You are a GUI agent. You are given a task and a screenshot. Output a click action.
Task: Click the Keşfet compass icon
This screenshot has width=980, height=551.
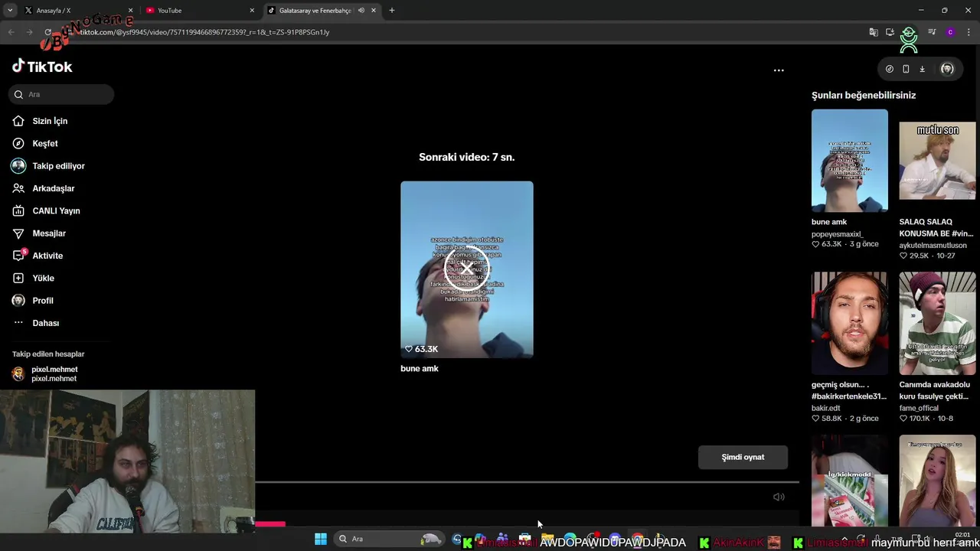pyautogui.click(x=18, y=143)
